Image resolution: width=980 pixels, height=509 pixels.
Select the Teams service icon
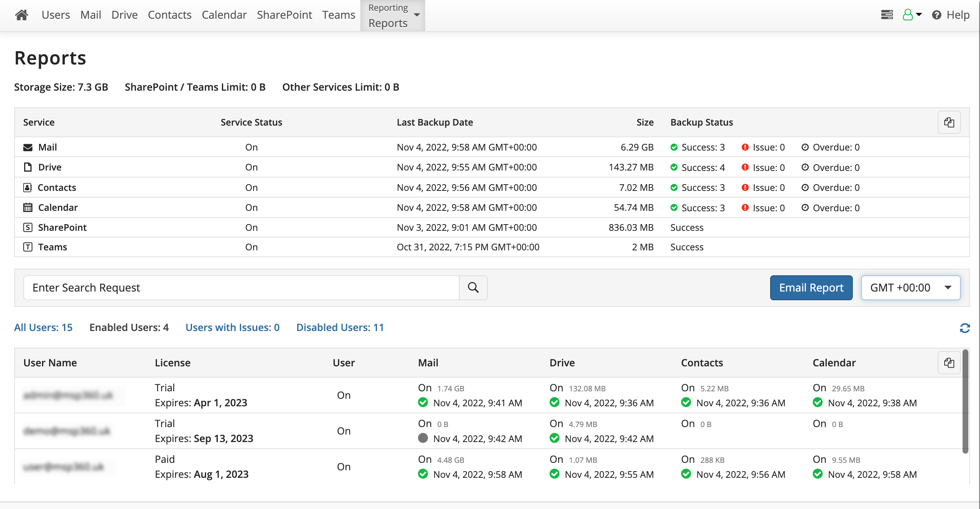coord(28,247)
